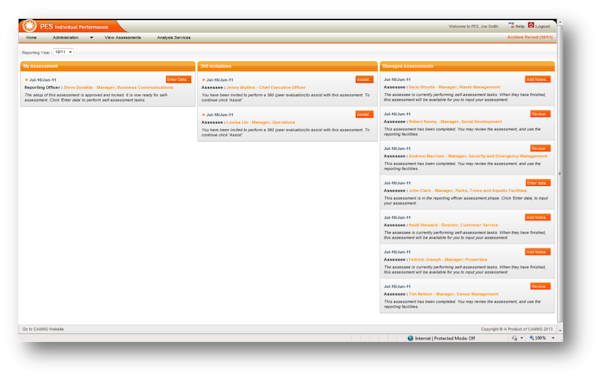
Task: Open Analysis Services menu item
Action: tap(174, 38)
